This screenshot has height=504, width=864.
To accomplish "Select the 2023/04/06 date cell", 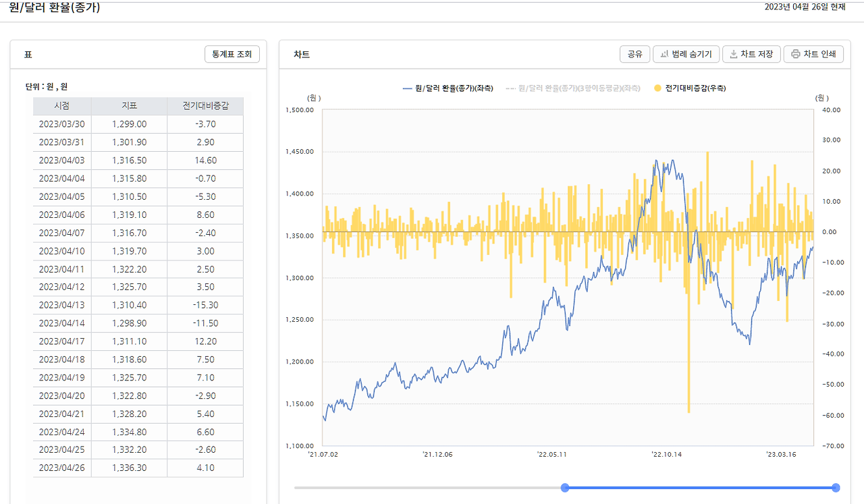I will [x=62, y=215].
